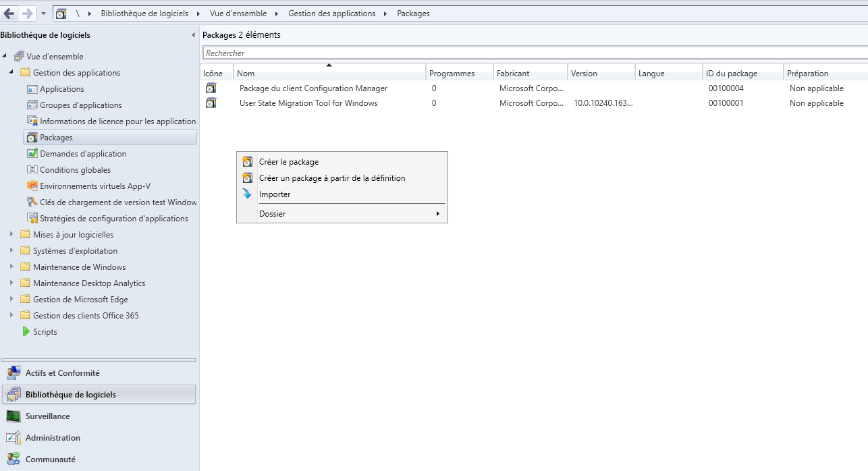Select the Groupes d'applications icon
This screenshot has width=868, height=471.
(32, 105)
